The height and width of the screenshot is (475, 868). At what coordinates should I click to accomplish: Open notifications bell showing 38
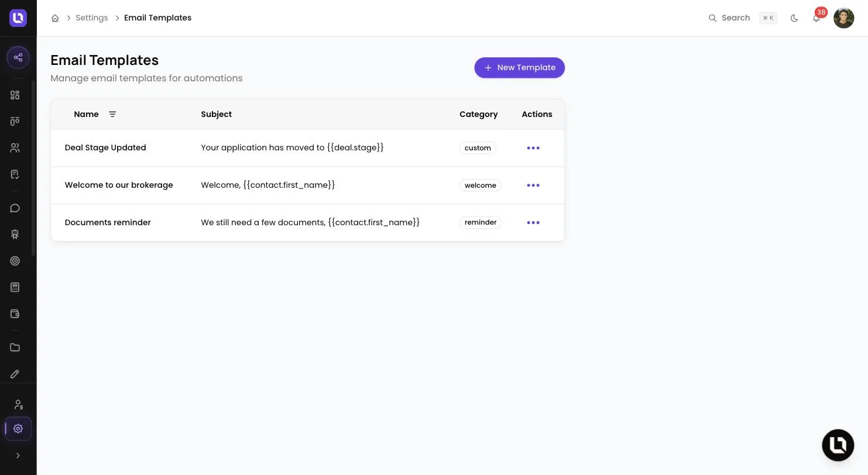(x=817, y=17)
